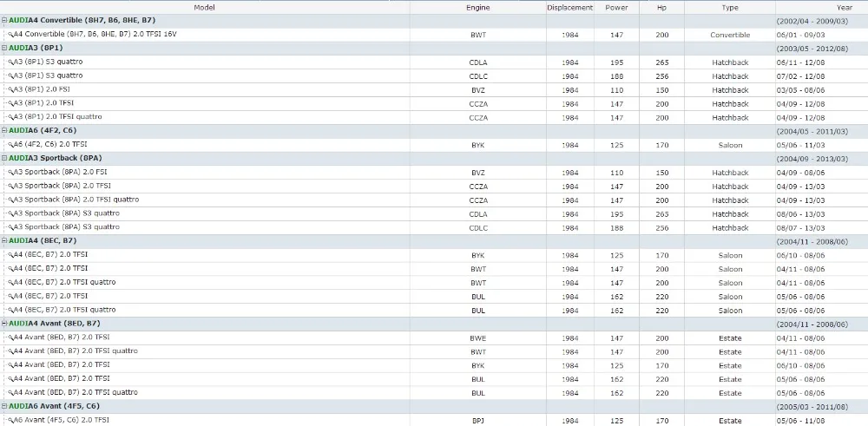Click the magnifier icon for A3 Sportback S3 quattro CDLA
868x426 pixels.
[10, 213]
